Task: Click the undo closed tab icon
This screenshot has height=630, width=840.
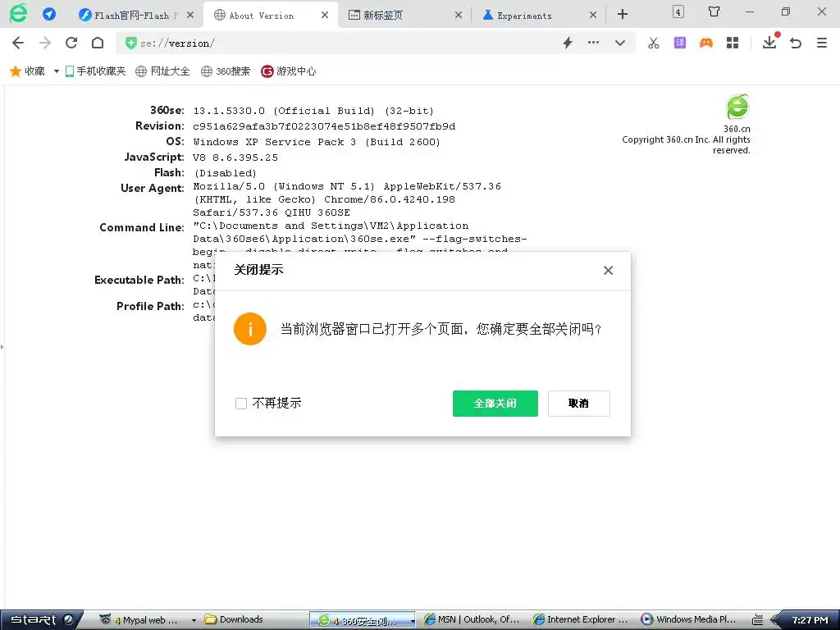Action: tap(796, 43)
